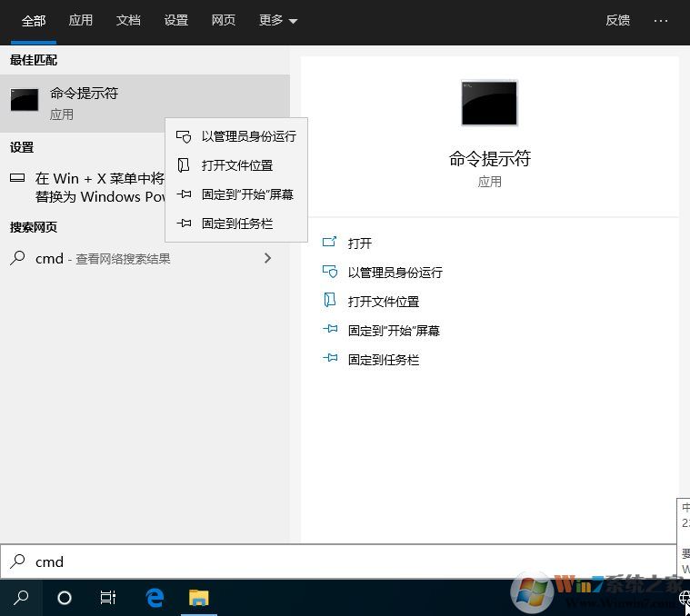Choose 固定到任务栏 in the context menu
This screenshot has height=616, width=690.
coord(235,224)
